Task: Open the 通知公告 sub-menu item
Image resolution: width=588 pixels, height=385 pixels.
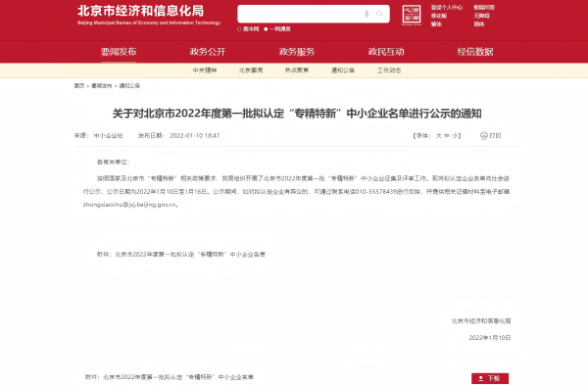Action: tap(343, 71)
